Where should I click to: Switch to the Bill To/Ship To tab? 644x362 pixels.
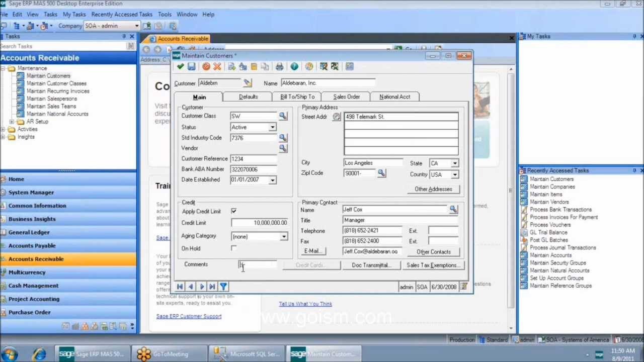click(x=297, y=97)
